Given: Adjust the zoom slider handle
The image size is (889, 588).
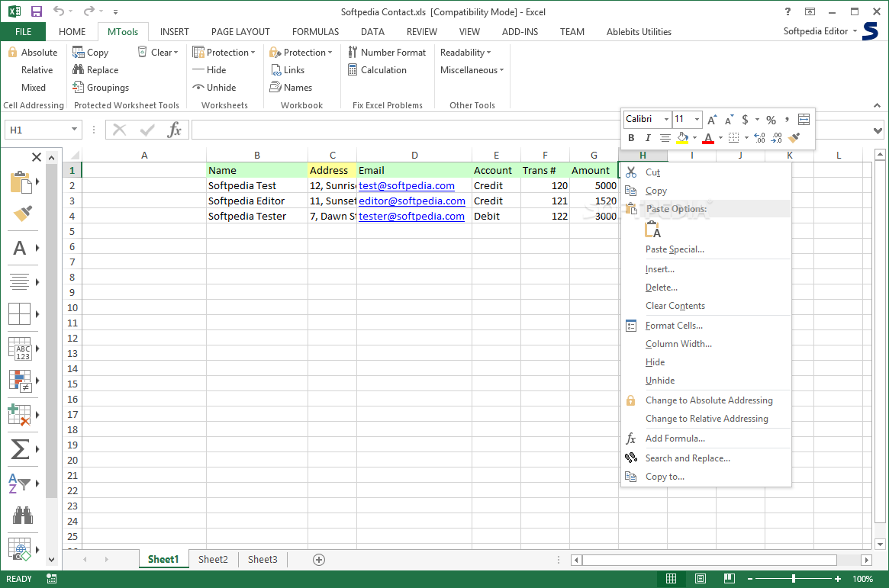Looking at the screenshot, I should [794, 578].
